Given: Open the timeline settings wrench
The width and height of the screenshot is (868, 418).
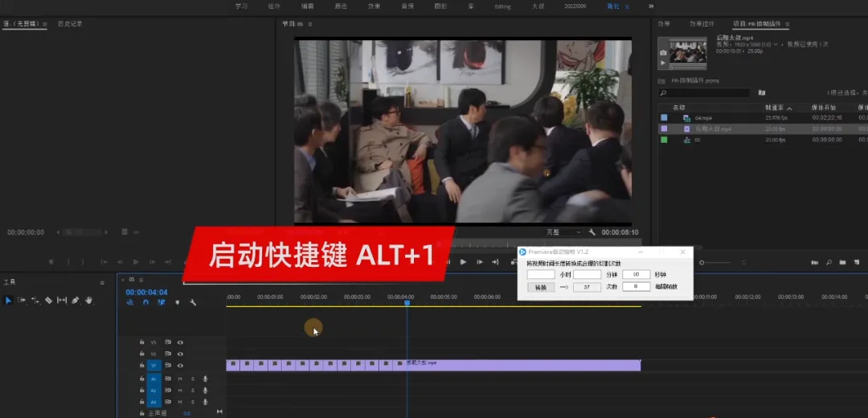Looking at the screenshot, I should click(193, 302).
